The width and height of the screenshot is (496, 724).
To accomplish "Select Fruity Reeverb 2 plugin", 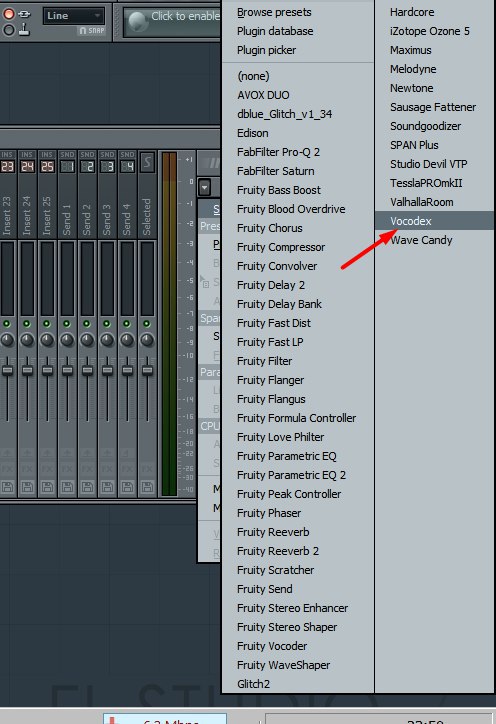I will click(x=297, y=551).
